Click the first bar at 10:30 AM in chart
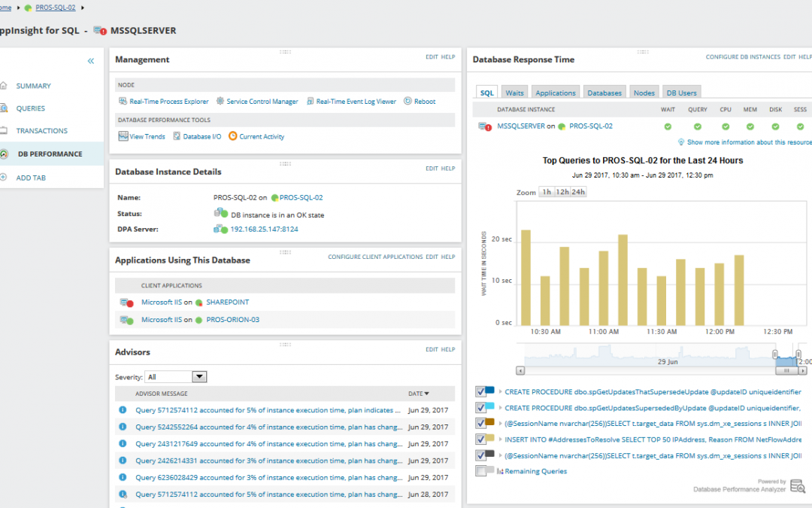 tap(526, 278)
